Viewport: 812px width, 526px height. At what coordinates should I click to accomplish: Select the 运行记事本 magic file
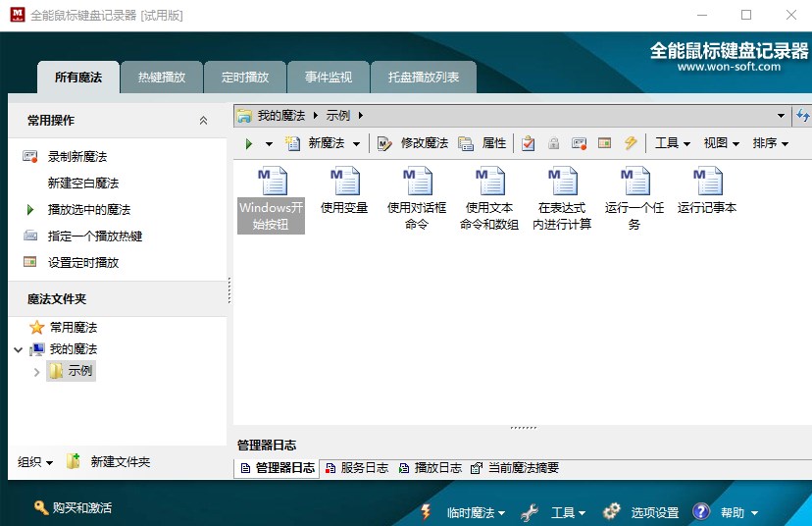tap(707, 190)
